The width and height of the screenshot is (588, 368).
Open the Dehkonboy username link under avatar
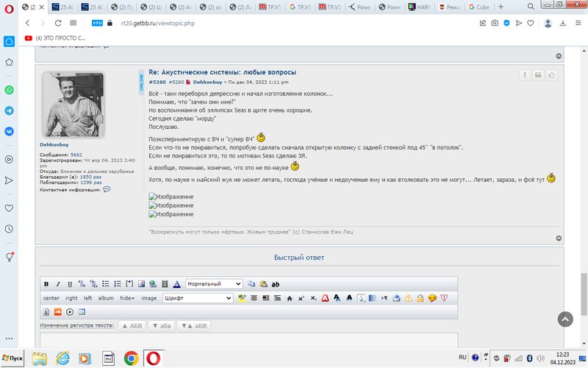point(54,144)
